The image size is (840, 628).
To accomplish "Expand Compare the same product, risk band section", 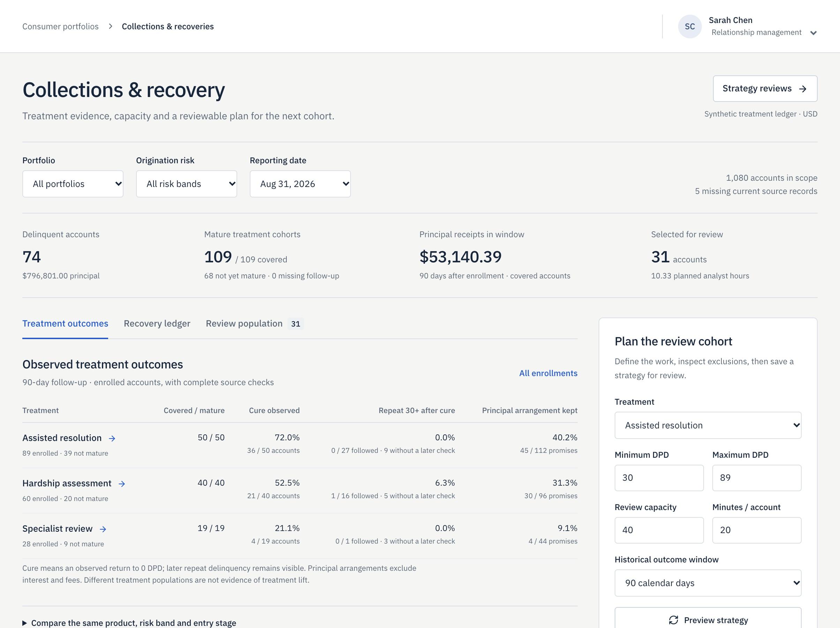I will (x=129, y=623).
